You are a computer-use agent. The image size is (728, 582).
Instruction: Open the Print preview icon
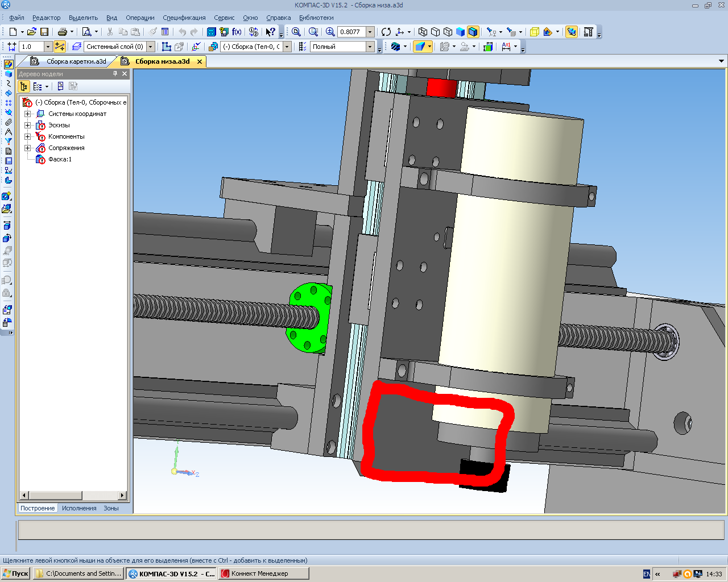coord(86,32)
